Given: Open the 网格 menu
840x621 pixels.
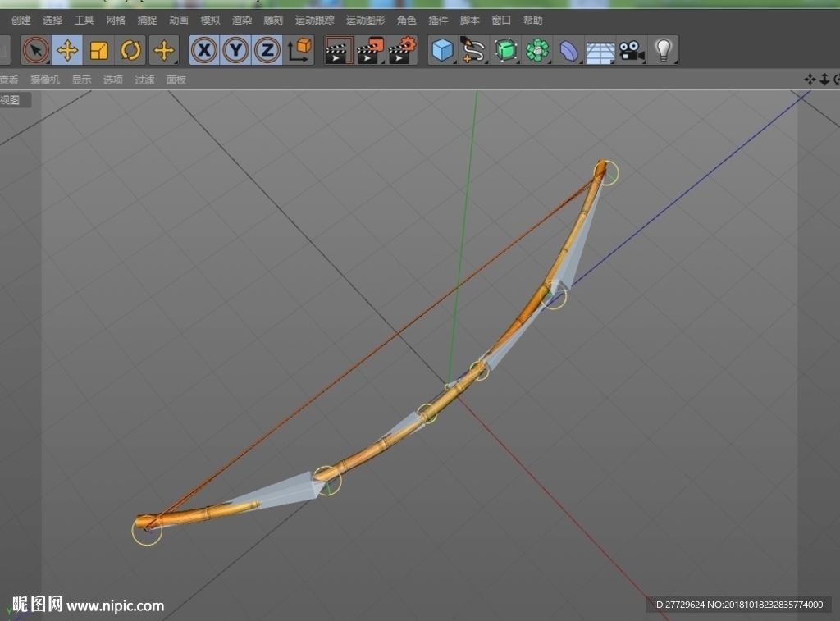Looking at the screenshot, I should point(116,21).
